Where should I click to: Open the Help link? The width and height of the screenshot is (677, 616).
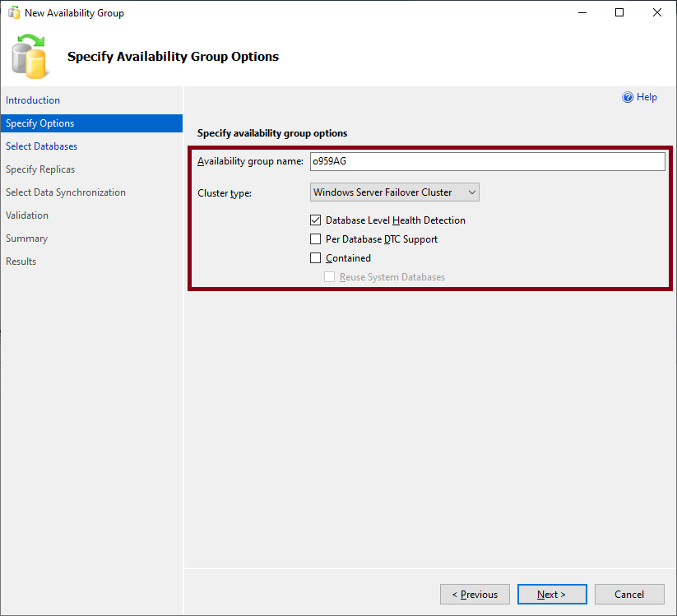click(647, 97)
